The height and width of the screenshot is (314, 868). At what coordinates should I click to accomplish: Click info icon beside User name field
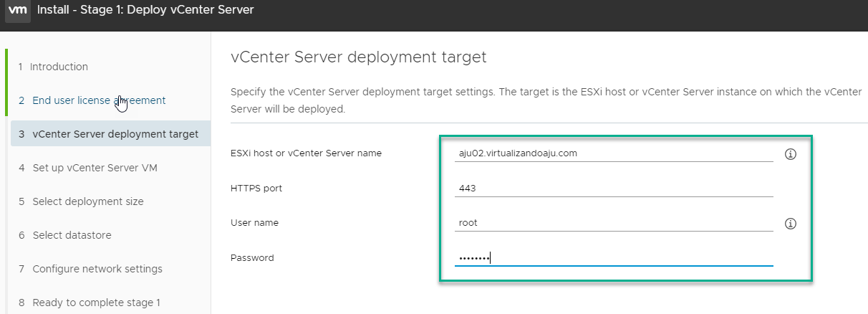click(x=791, y=224)
